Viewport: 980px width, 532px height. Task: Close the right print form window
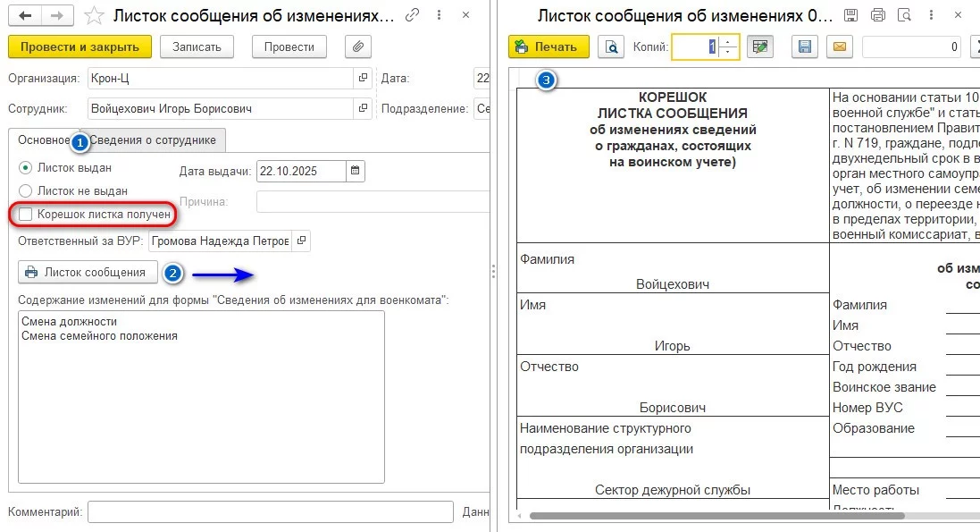tap(958, 15)
